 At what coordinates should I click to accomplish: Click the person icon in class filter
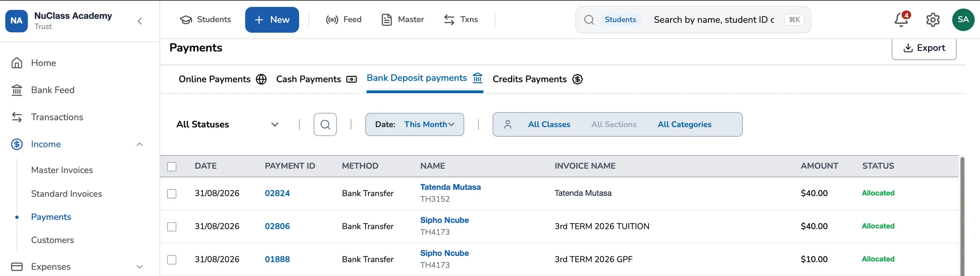pyautogui.click(x=508, y=124)
